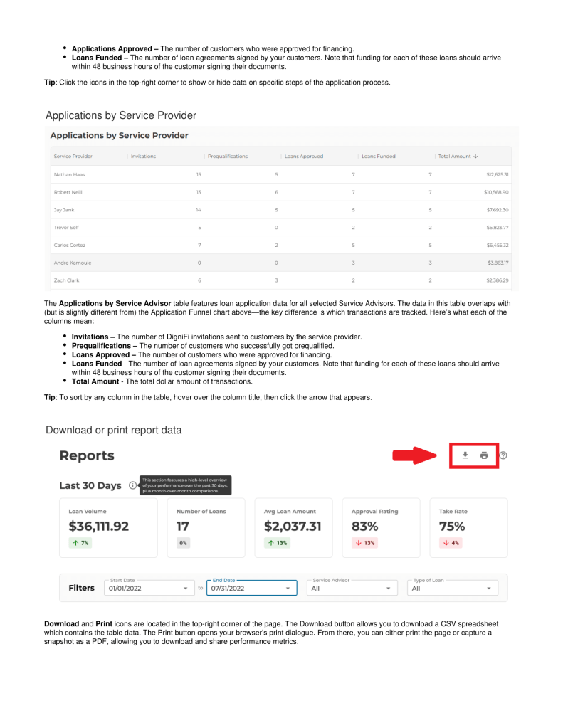This screenshot has width=563, height=728.
Task: Expand the Service Advisor dropdown
Action: pos(388,589)
